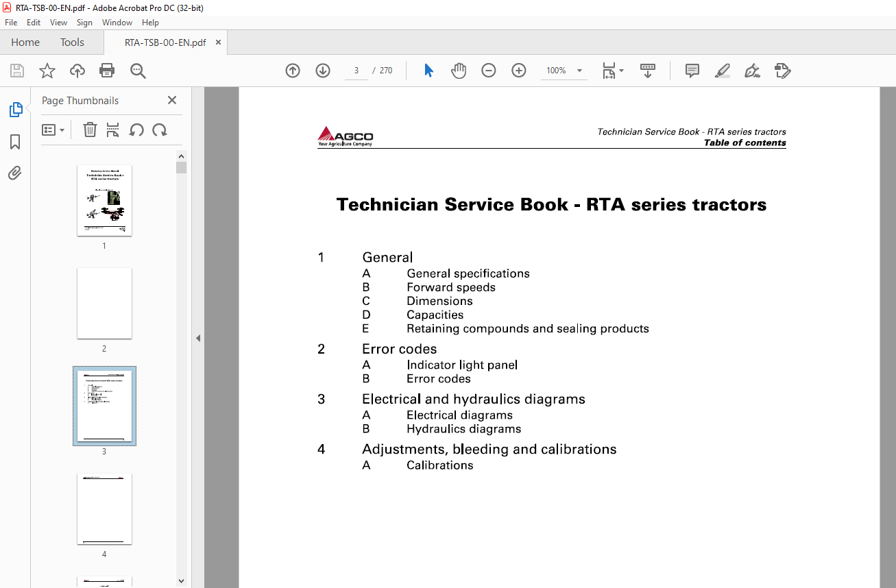The image size is (896, 588).
Task: Click 'General specifications' in contents
Action: pyautogui.click(x=468, y=273)
